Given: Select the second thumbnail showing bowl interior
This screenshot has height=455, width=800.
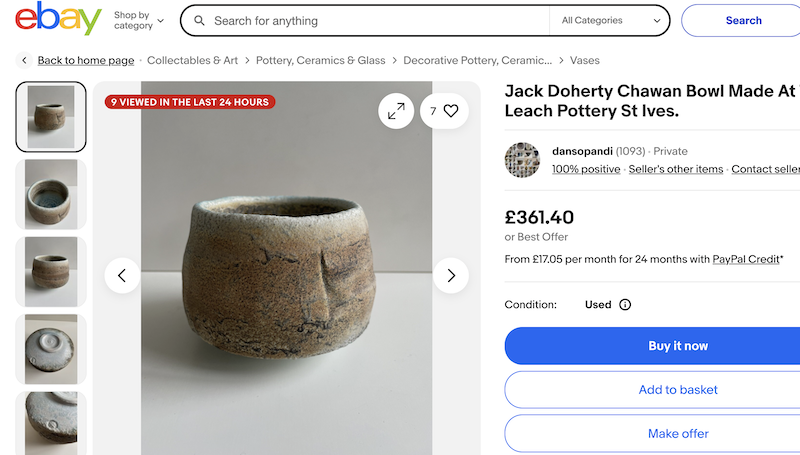Looking at the screenshot, I should pos(51,194).
